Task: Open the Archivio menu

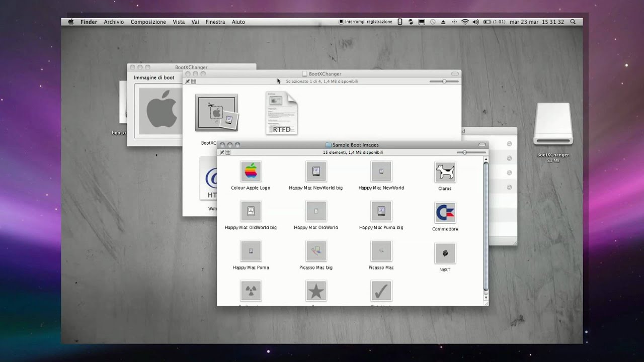Action: (x=114, y=22)
